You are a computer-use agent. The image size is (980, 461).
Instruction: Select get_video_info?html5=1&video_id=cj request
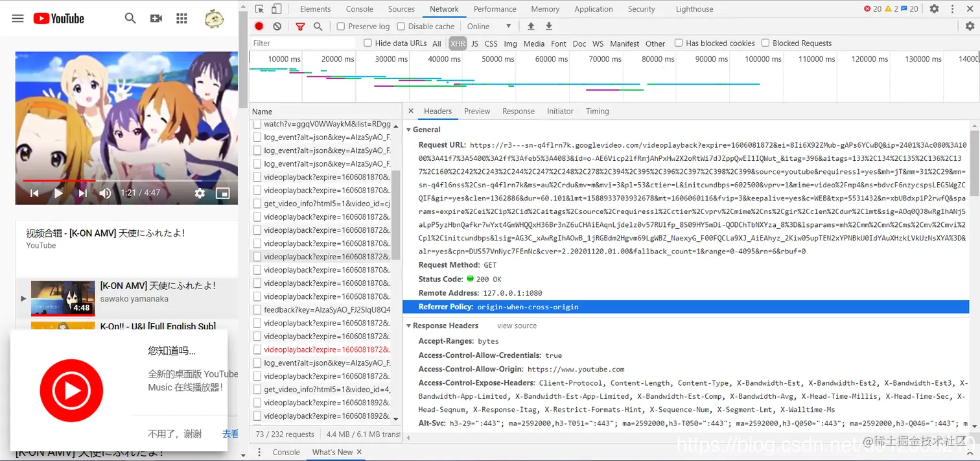click(x=327, y=204)
